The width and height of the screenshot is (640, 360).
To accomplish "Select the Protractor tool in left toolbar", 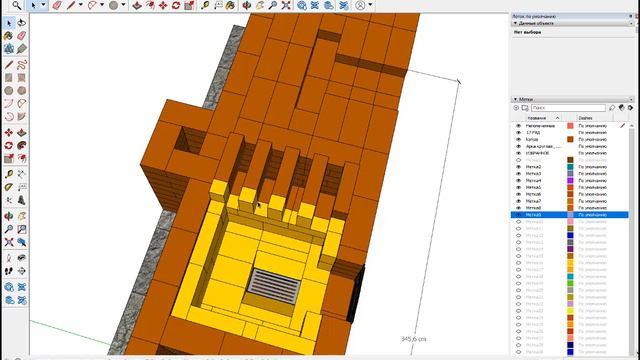I will [9, 187].
